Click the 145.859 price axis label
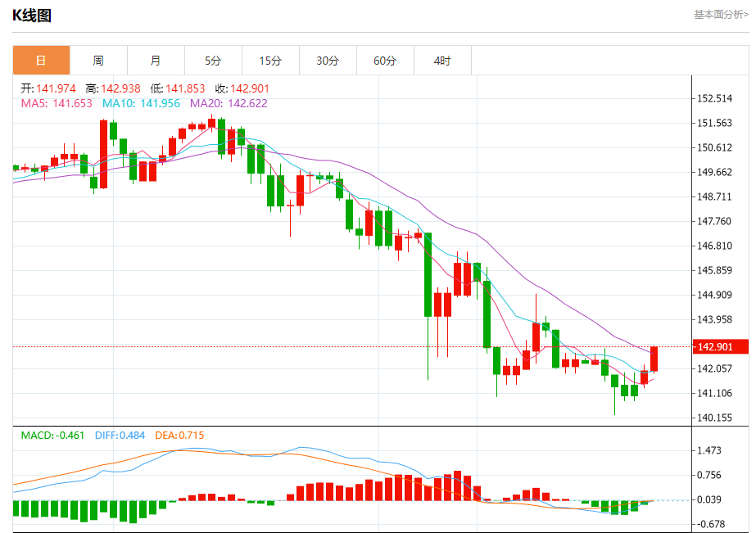 tap(714, 270)
